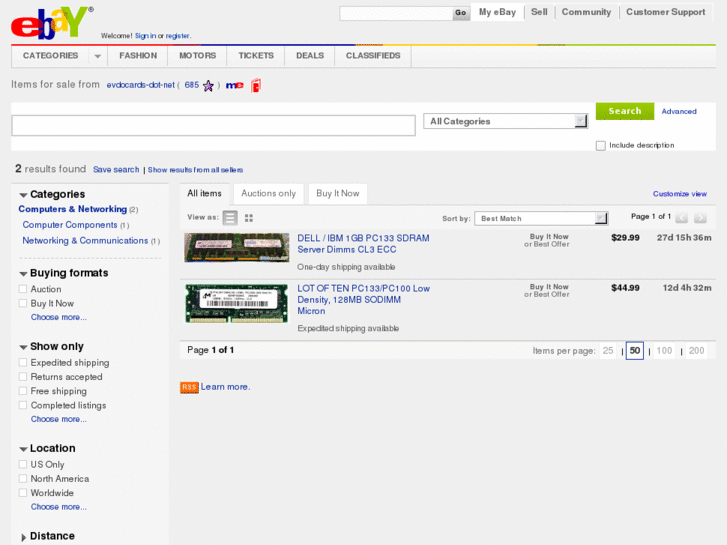Check the North America checkbox
The width and height of the screenshot is (727, 545).
point(23,478)
